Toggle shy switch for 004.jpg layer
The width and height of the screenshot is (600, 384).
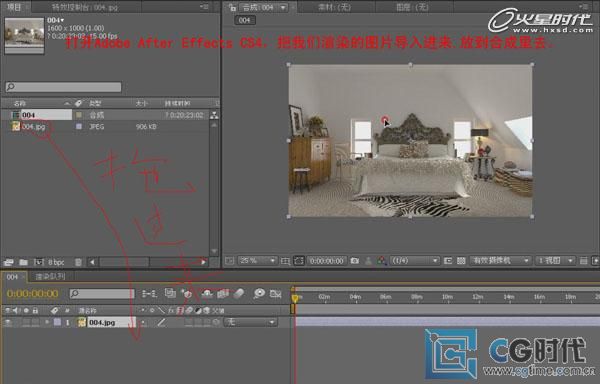(x=143, y=322)
